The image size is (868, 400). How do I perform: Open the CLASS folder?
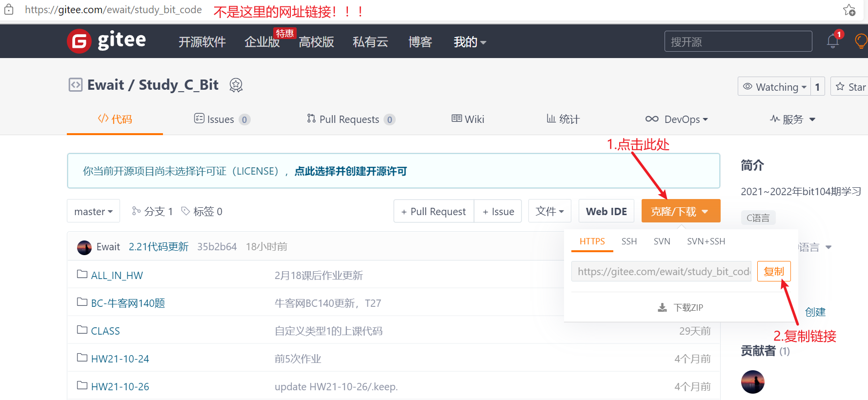pos(105,331)
